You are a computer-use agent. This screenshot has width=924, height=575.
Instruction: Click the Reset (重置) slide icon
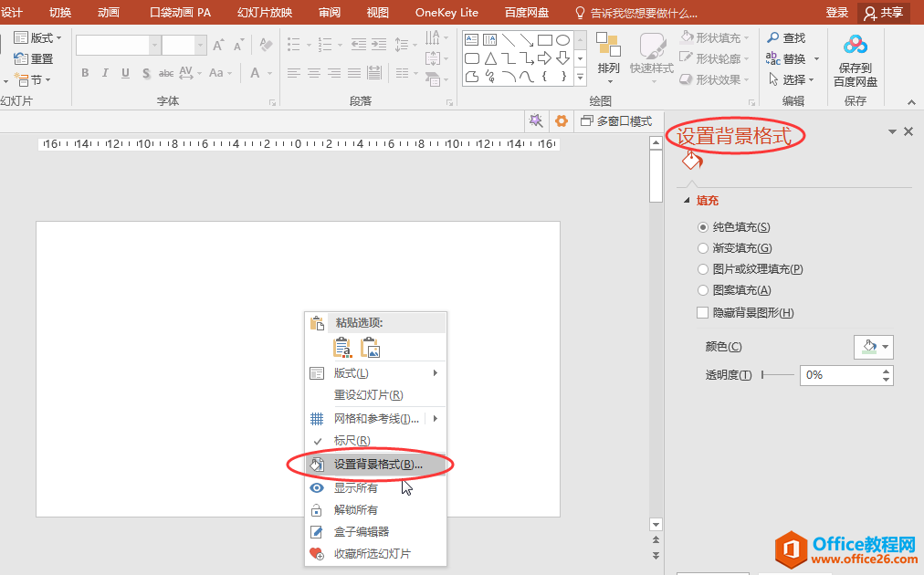[22, 58]
